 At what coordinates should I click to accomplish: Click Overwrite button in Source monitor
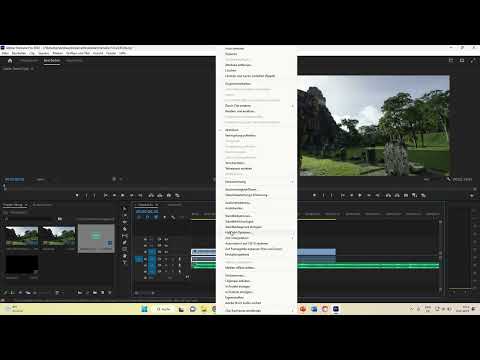point(160,195)
